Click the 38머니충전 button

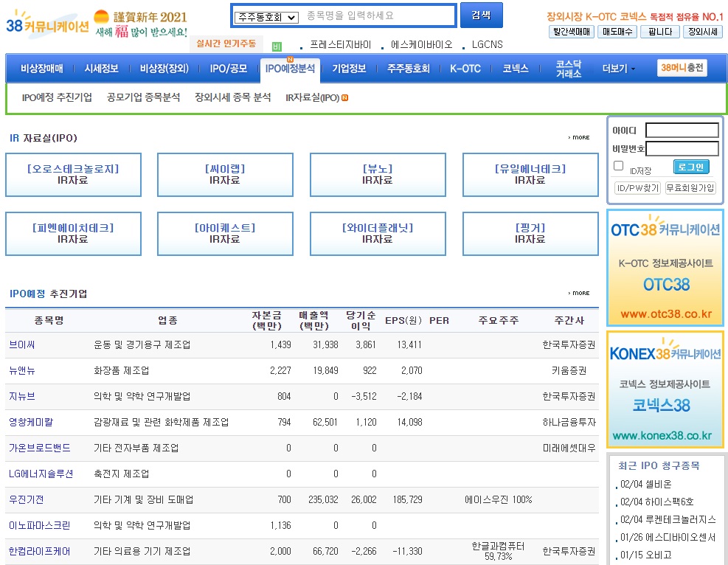tap(682, 68)
